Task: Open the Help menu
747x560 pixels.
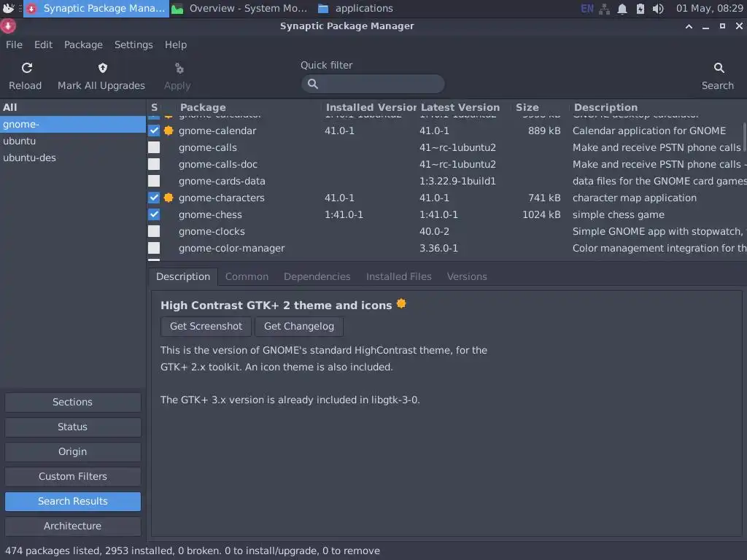Action: pos(176,44)
